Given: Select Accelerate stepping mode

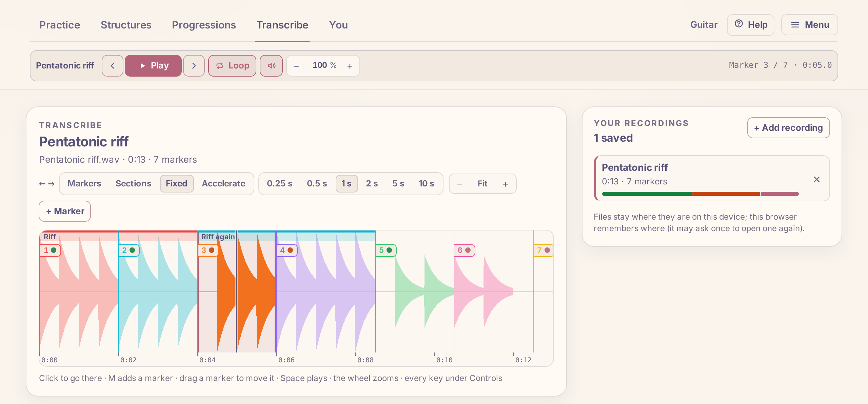Looking at the screenshot, I should coord(223,184).
